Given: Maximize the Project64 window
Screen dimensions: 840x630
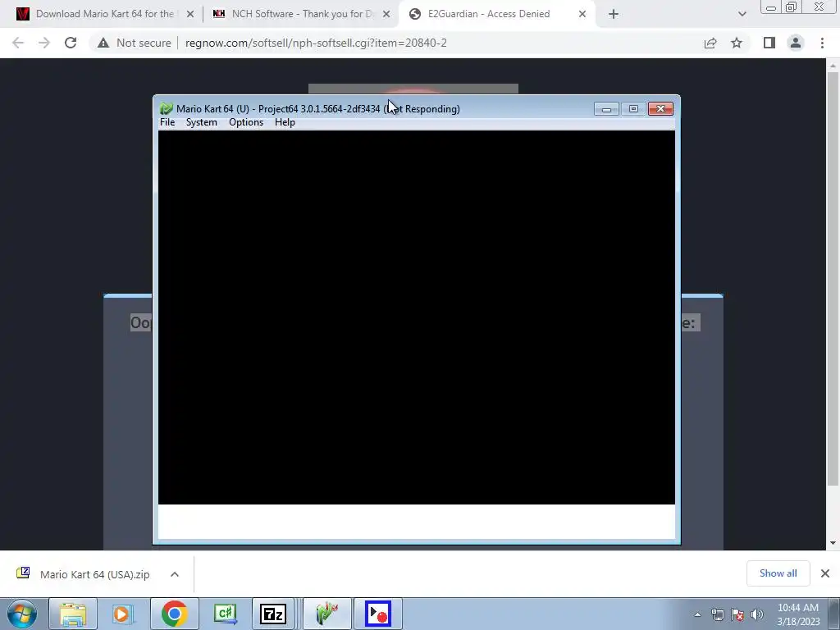Looking at the screenshot, I should (633, 109).
